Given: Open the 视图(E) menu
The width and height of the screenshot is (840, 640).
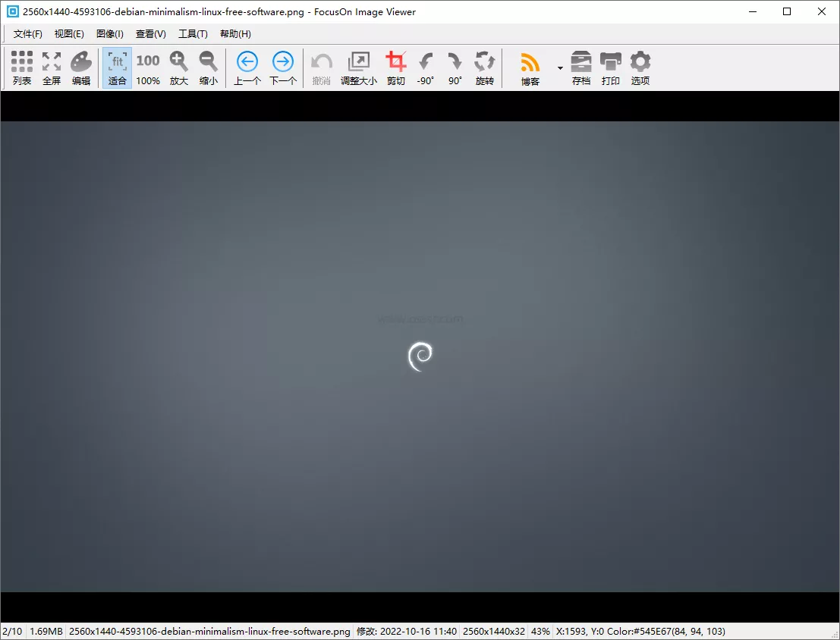Looking at the screenshot, I should 69,33.
